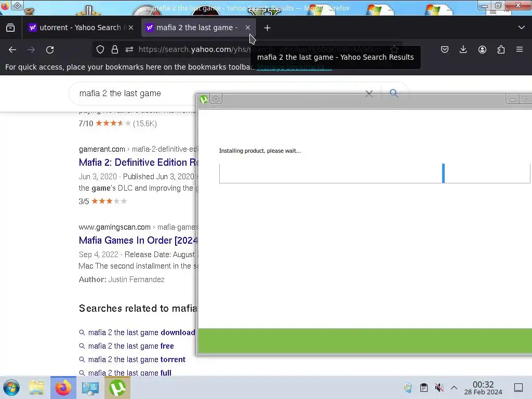Open File Explorer from the taskbar
Screen dimensions: 532x399
coord(36,388)
